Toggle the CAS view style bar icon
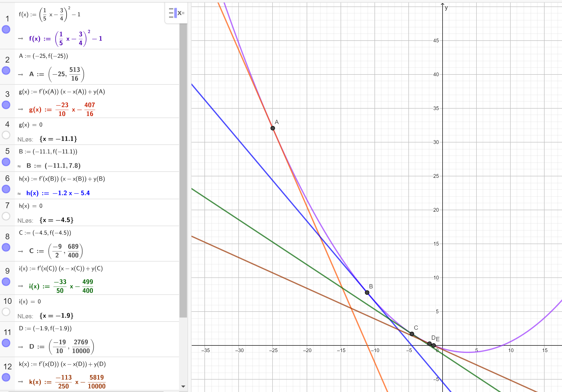 [x=176, y=13]
